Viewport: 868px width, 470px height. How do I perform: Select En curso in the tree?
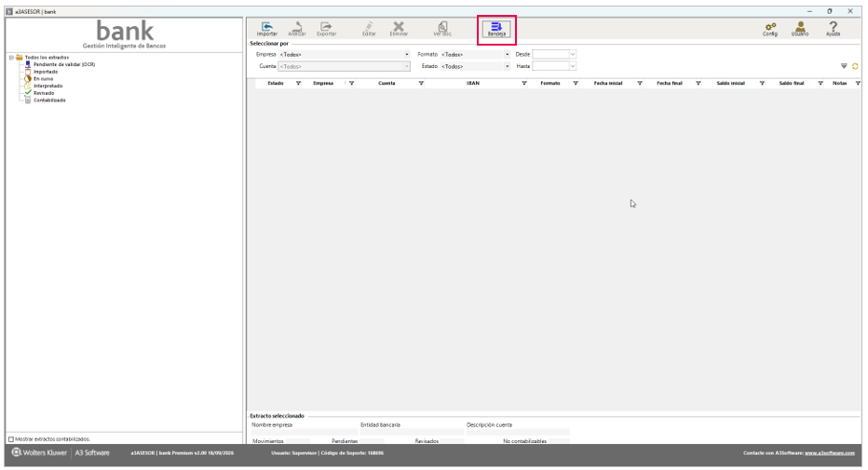pos(43,79)
